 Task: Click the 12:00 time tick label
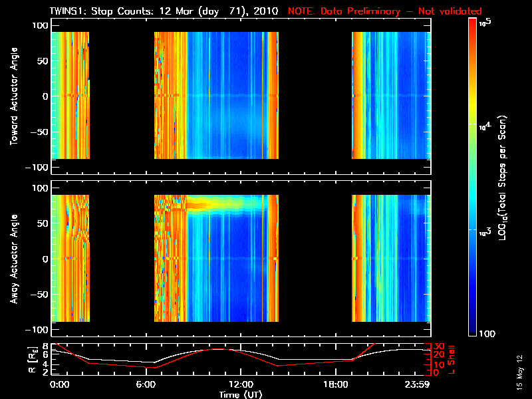[240, 385]
